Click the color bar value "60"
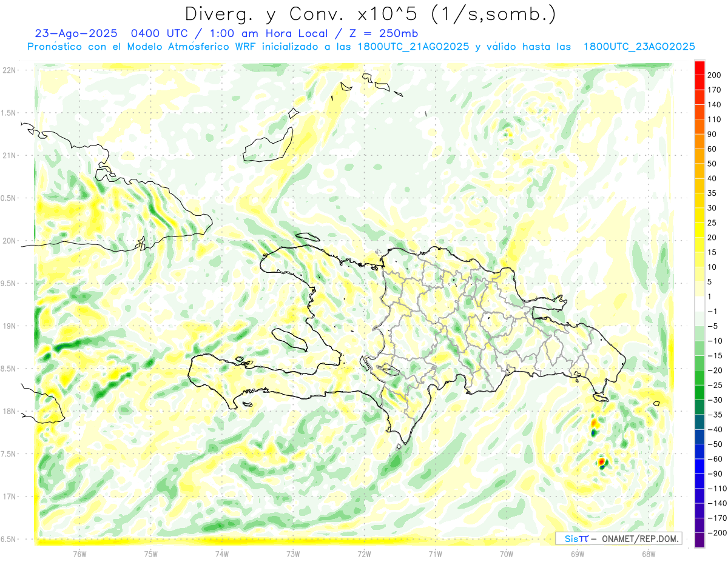The image size is (728, 562). [712, 149]
